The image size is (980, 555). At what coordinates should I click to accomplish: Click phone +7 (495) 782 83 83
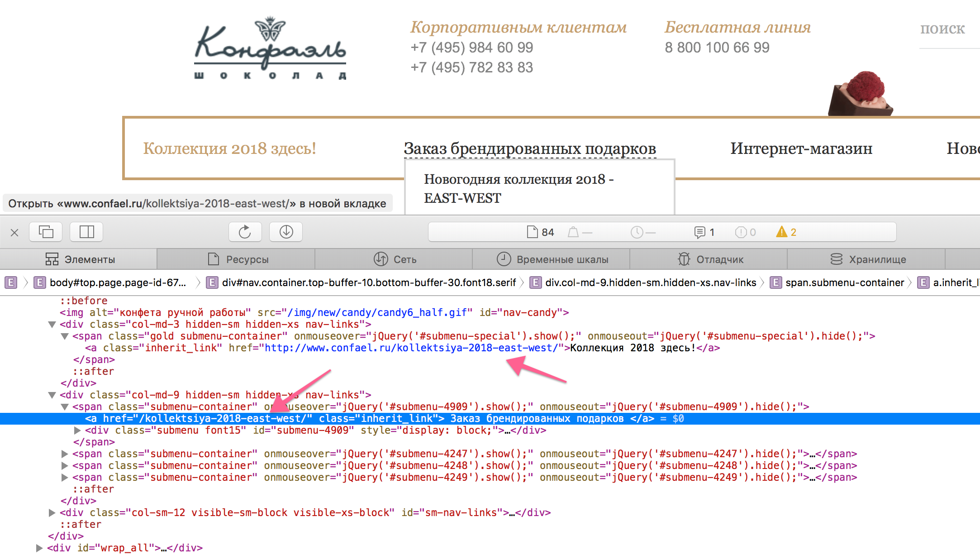click(472, 67)
